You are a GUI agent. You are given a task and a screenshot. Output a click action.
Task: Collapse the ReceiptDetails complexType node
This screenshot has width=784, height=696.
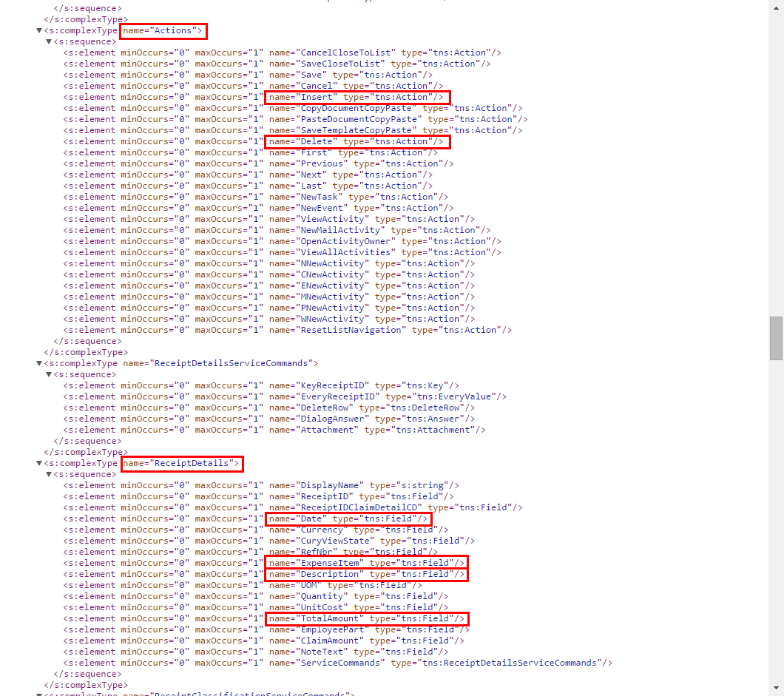(39, 463)
